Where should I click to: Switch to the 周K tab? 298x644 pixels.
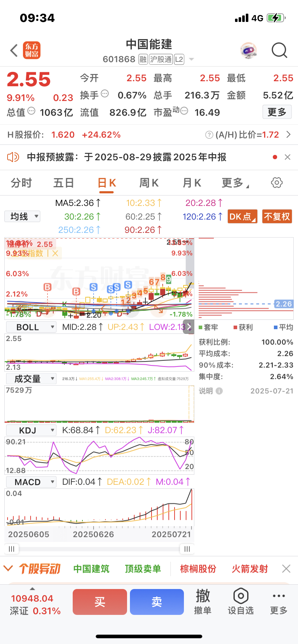click(x=149, y=183)
